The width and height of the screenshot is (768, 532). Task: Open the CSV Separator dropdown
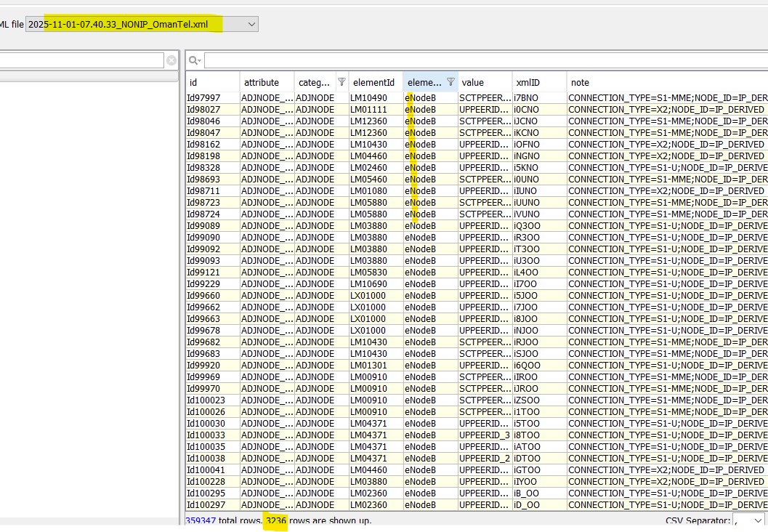pyautogui.click(x=749, y=520)
